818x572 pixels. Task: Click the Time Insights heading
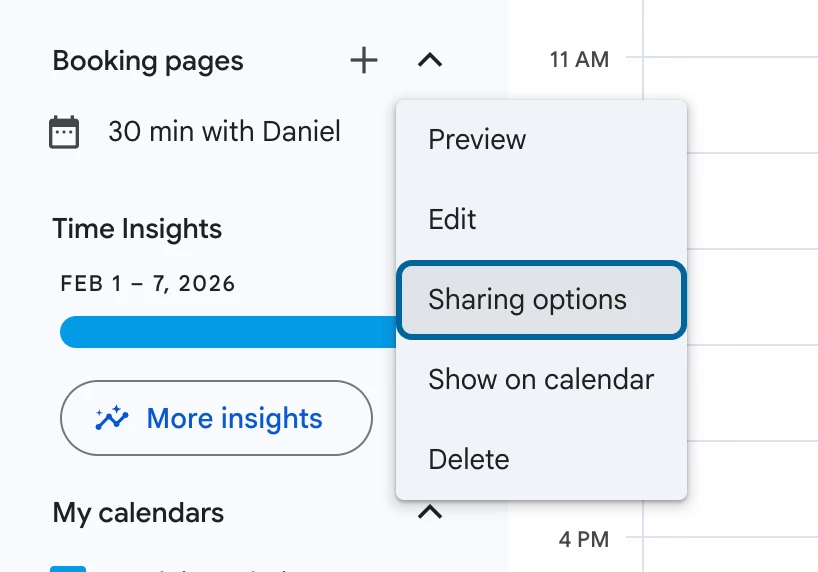pyautogui.click(x=137, y=229)
